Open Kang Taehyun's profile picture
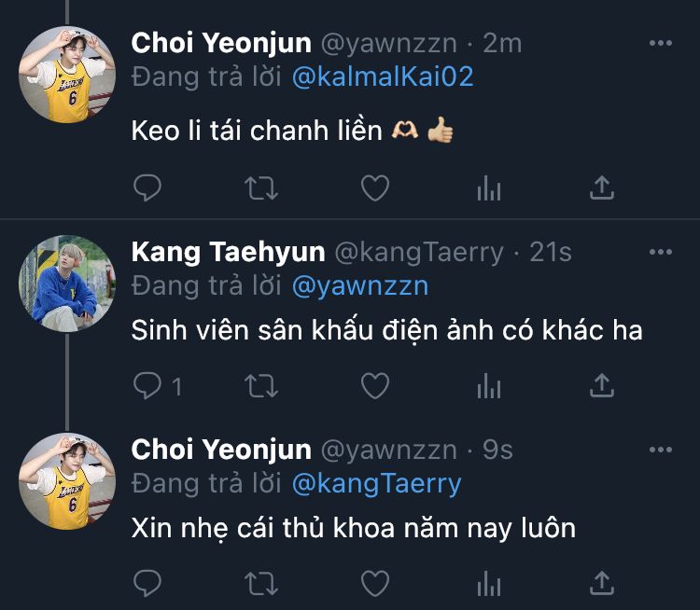700x610 pixels. [x=67, y=283]
